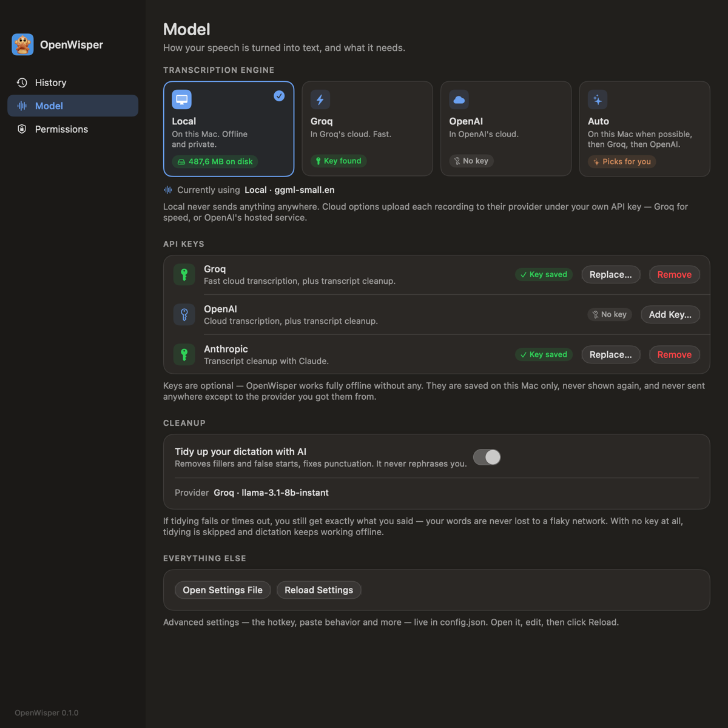Click the Permissions shield icon in sidebar
The height and width of the screenshot is (728, 728).
point(22,129)
